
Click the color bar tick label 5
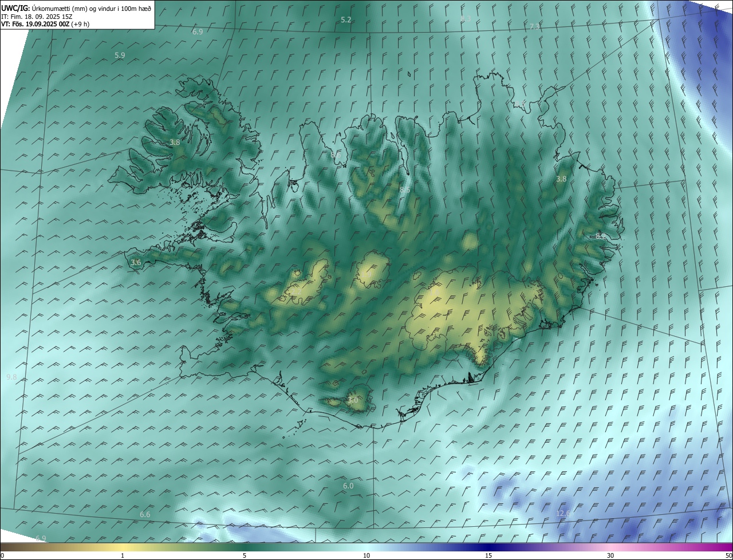tap(245, 555)
